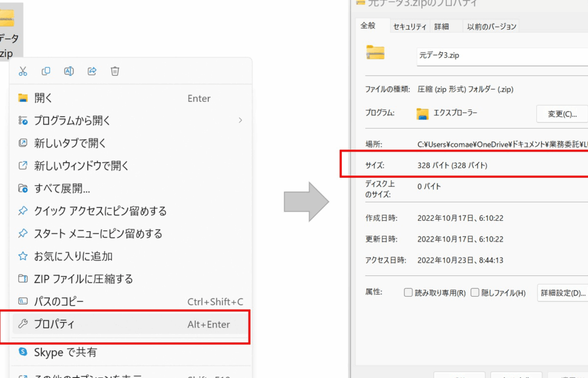Screen dimensions: 588x378
Task: Switch to the 以前のバージョン tab
Action: tap(492, 26)
